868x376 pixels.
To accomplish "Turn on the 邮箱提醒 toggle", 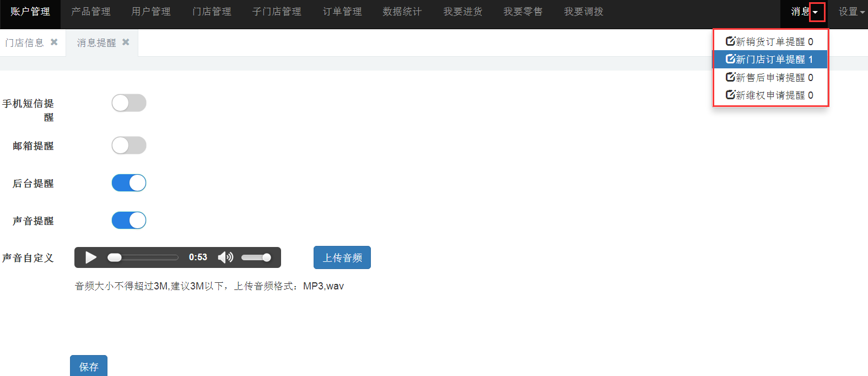I will pos(129,146).
